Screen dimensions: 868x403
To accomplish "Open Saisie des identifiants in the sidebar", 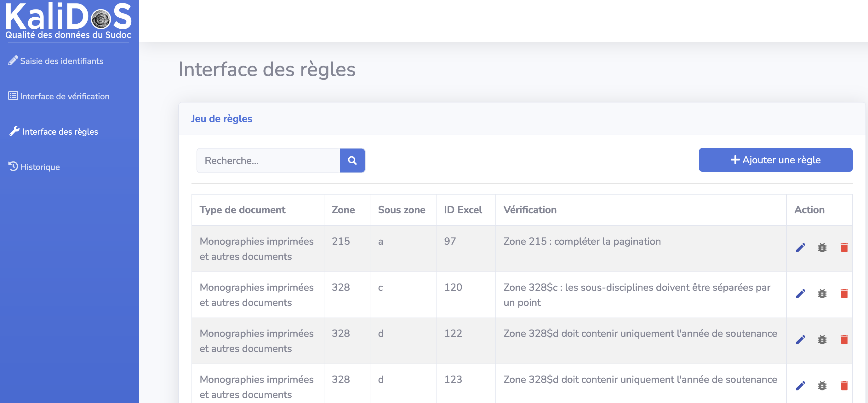I will tap(61, 61).
